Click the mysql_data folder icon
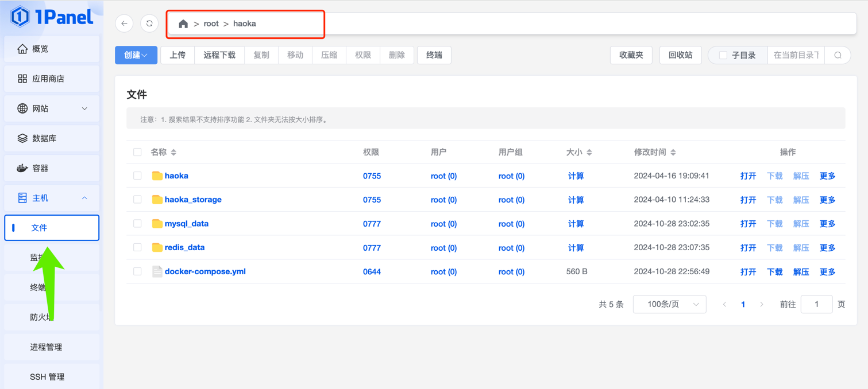This screenshot has width=868, height=389. coord(157,224)
